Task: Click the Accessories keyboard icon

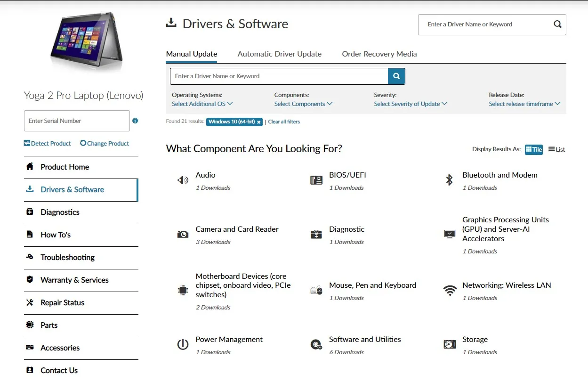Action: pyautogui.click(x=30, y=348)
